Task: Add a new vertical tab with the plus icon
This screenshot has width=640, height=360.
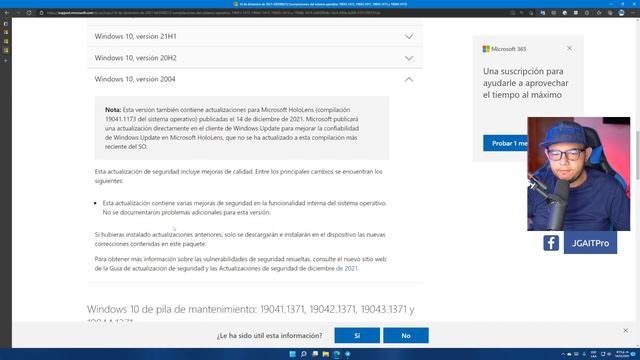Action: (x=6, y=60)
